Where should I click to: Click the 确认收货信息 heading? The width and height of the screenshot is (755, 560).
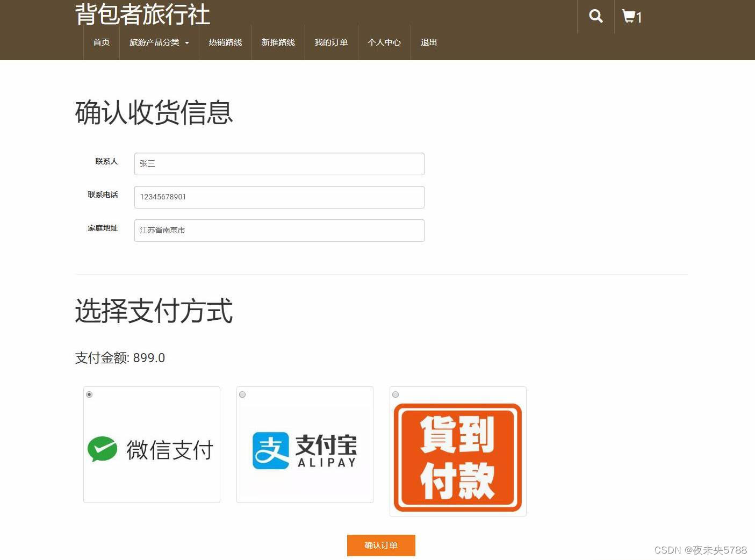click(154, 112)
